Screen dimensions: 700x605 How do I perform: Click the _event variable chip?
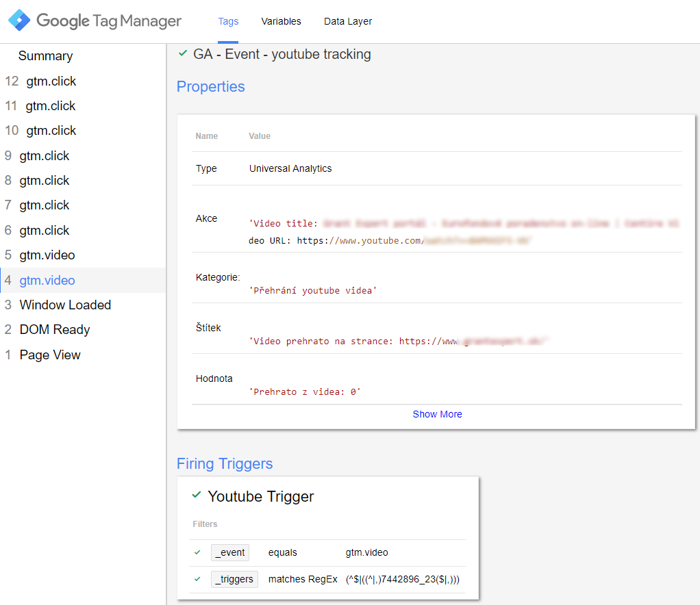pos(230,552)
